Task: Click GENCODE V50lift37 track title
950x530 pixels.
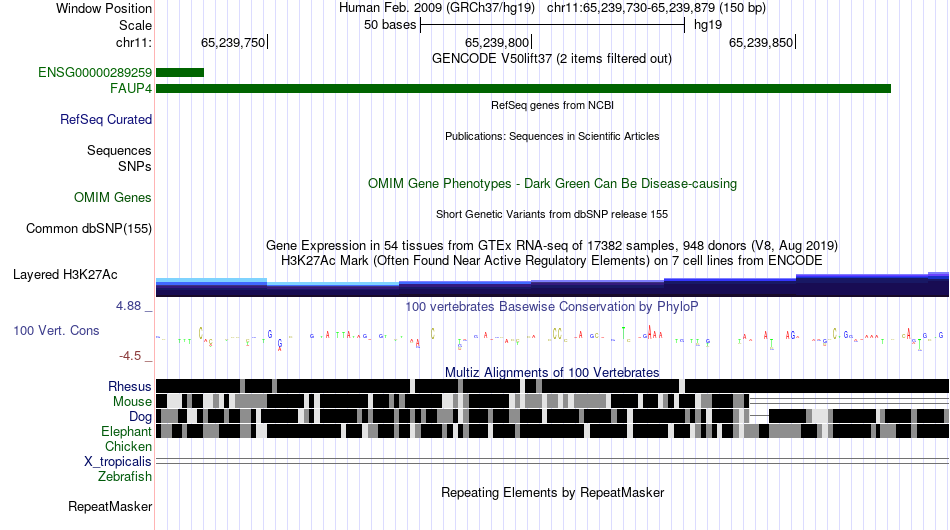Action: click(x=552, y=59)
